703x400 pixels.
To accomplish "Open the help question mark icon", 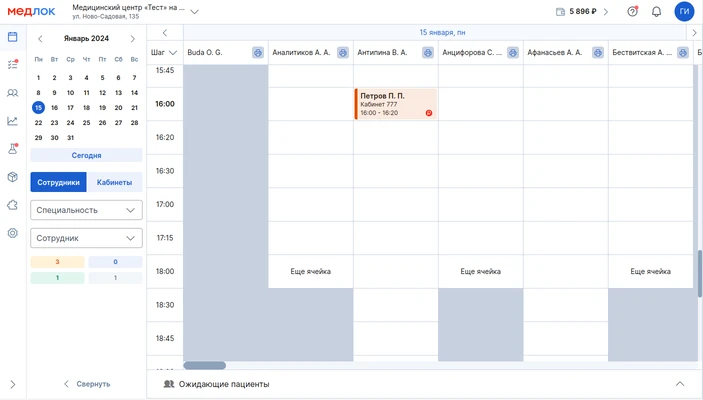I will [632, 12].
